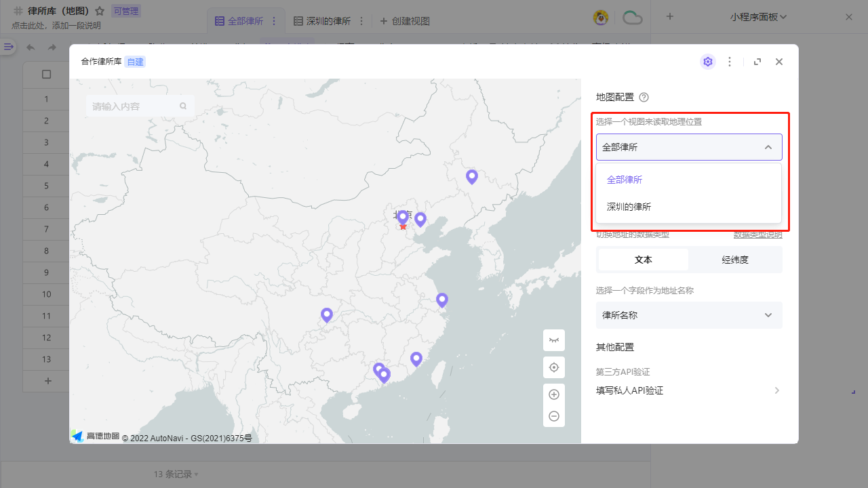The height and width of the screenshot is (488, 868).
Task: Open the map settings gear icon
Action: click(x=707, y=61)
